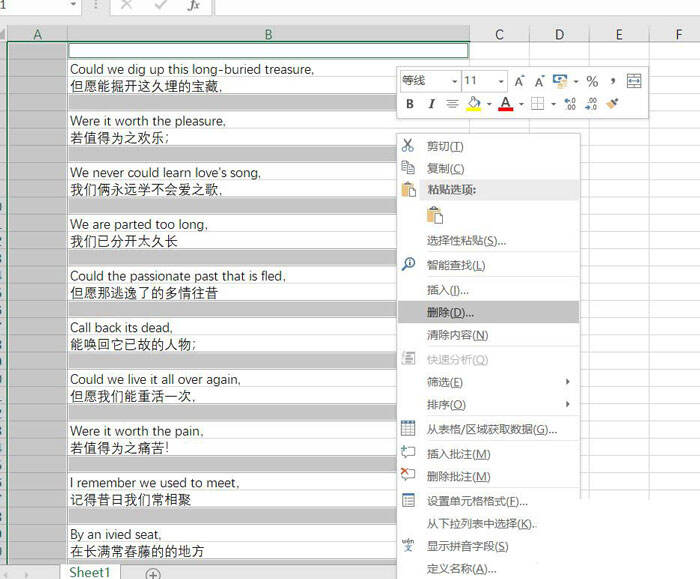Viewport: 700px width, 579px height.
Task: Click the paste clipboard option under Paste Options
Action: click(x=434, y=215)
